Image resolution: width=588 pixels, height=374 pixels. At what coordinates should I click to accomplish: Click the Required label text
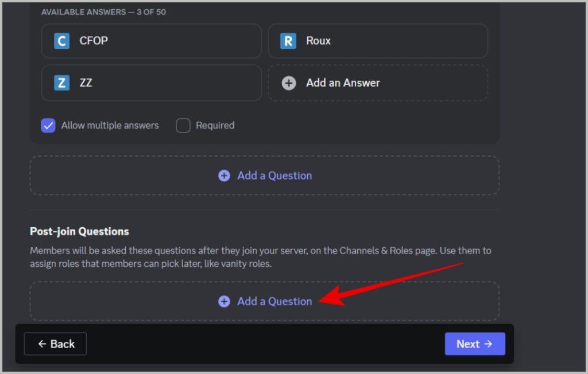click(215, 126)
